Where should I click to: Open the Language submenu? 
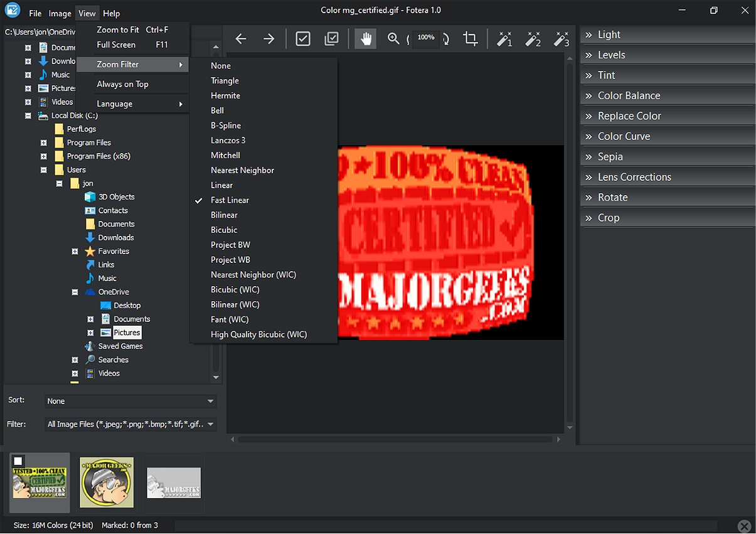pos(132,104)
